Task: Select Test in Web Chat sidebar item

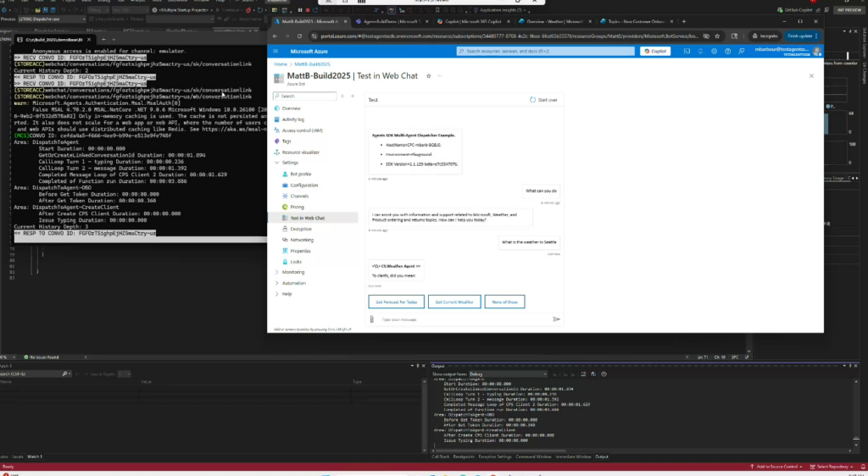Action: [x=307, y=218]
